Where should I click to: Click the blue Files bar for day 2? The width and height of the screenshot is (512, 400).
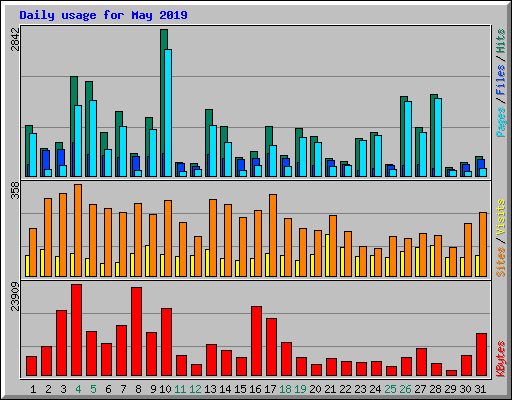coord(46,160)
